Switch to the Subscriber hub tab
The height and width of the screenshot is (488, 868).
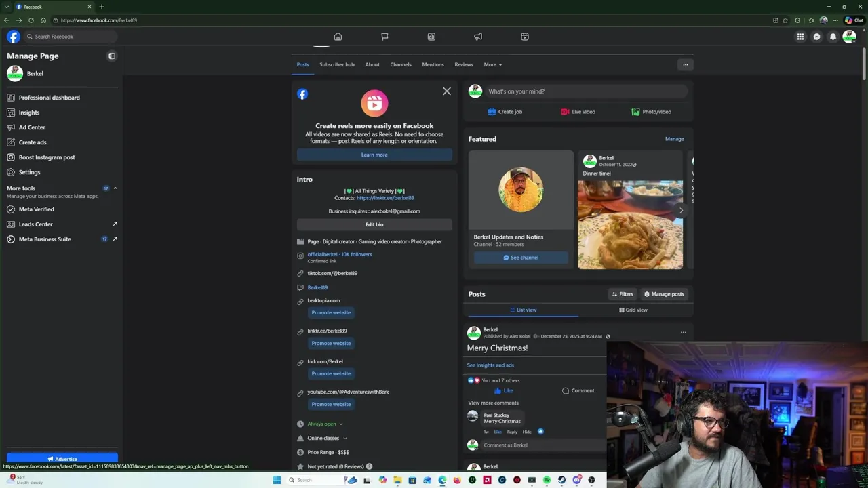[337, 64]
